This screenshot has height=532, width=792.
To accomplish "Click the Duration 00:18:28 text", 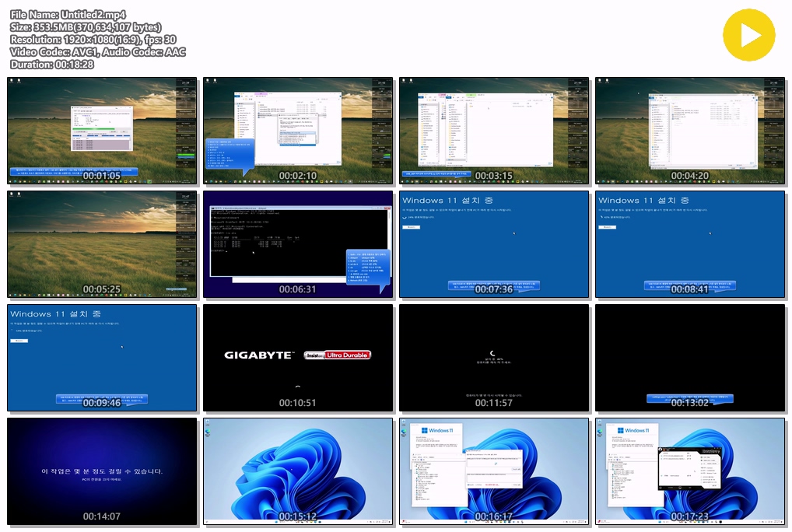I will pyautogui.click(x=52, y=64).
